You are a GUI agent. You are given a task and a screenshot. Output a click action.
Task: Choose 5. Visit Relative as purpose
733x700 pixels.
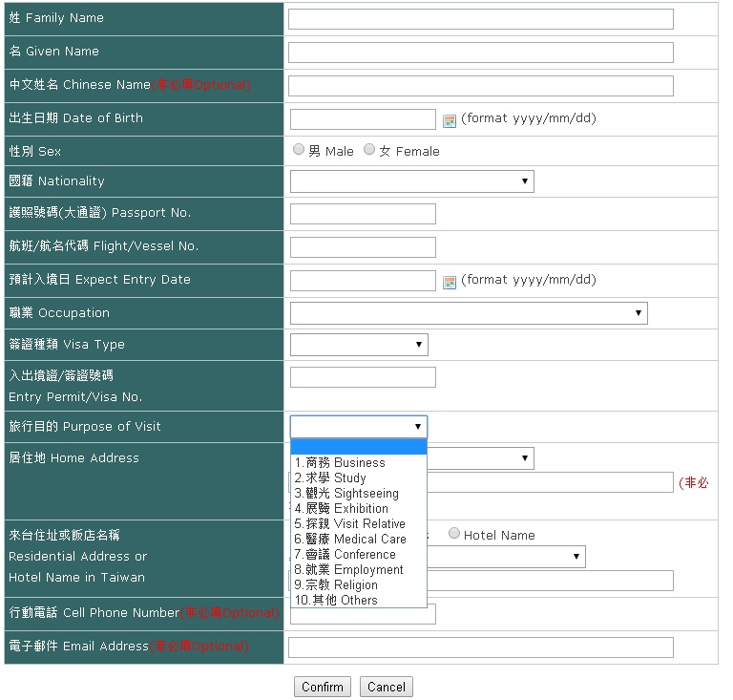pyautogui.click(x=359, y=523)
